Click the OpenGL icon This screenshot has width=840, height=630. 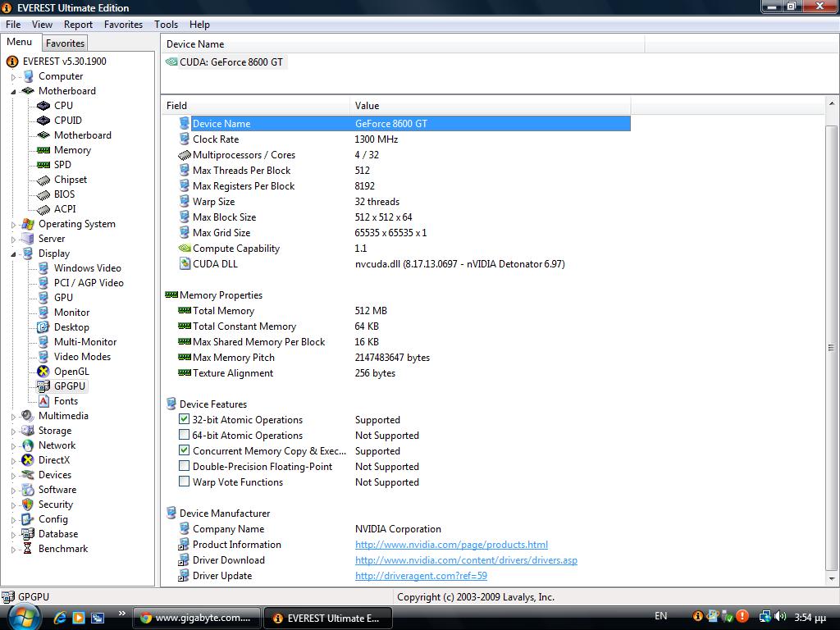click(x=43, y=372)
